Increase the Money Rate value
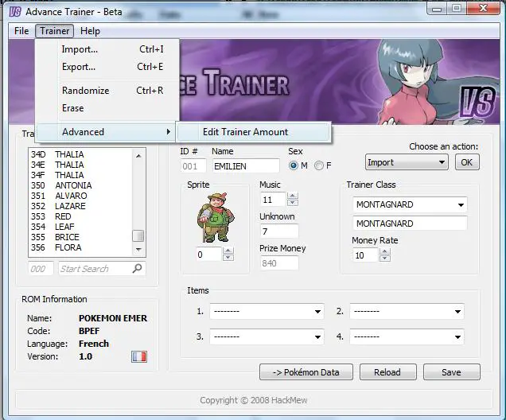Viewport: 506px width, 420px height. pyautogui.click(x=384, y=251)
